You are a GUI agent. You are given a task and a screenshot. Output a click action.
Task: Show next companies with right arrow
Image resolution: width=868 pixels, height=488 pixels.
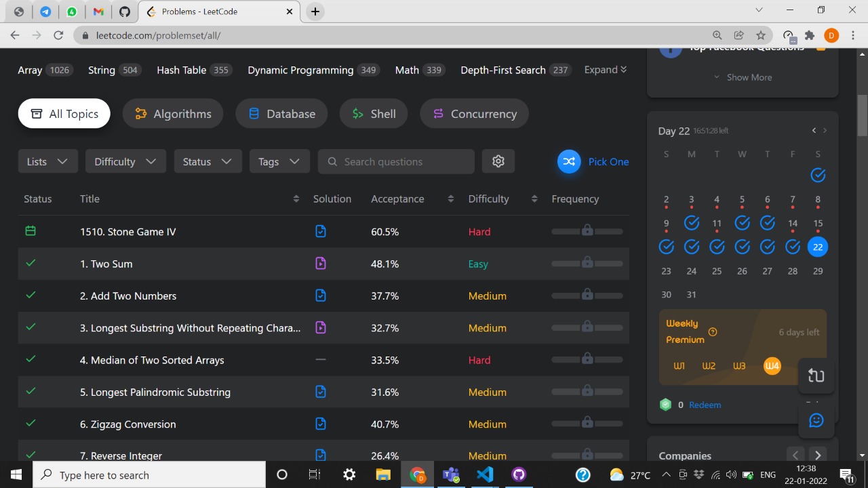click(818, 455)
